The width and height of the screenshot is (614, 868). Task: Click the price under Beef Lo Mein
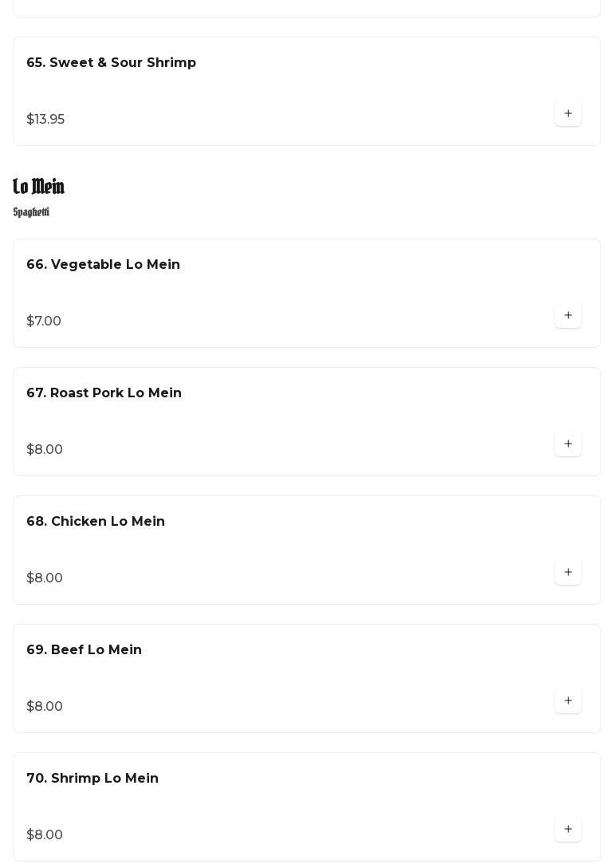tap(45, 707)
